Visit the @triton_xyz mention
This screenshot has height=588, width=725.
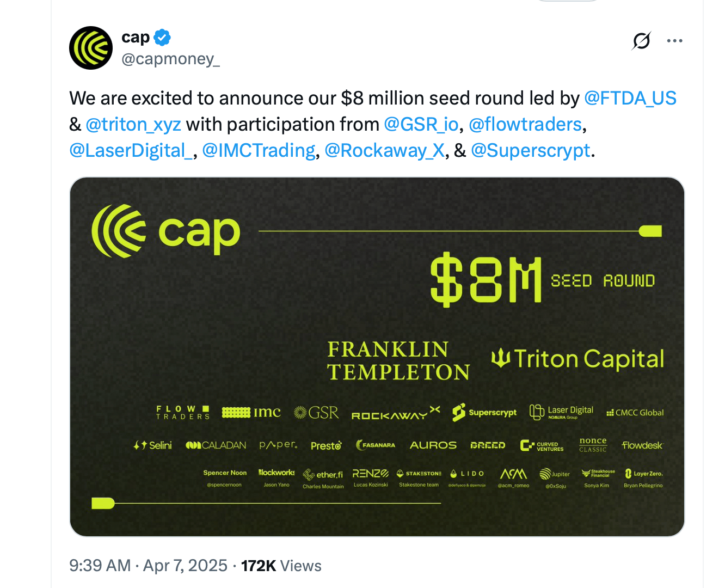point(133,125)
